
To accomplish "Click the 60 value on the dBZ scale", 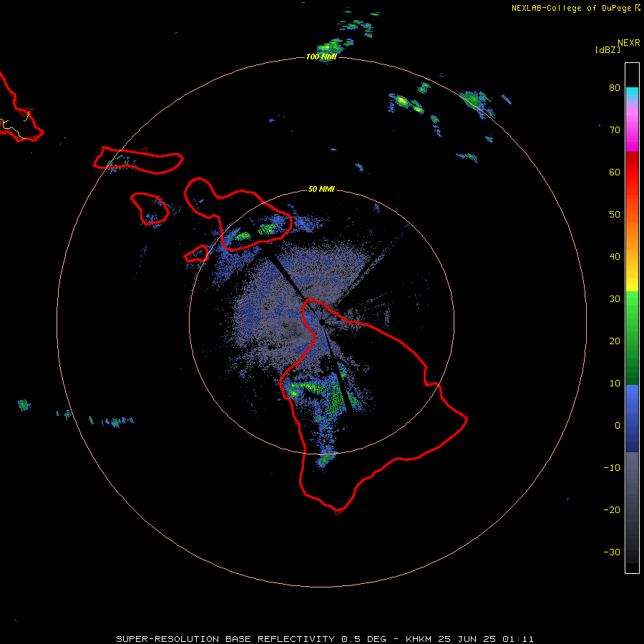I will (x=615, y=172).
